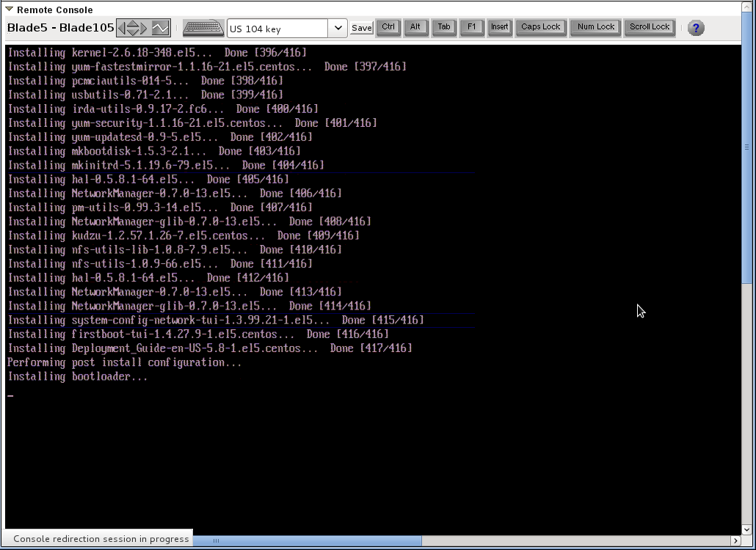The height and width of the screenshot is (550, 756).
Task: Click the yum-security install line
Action: pyautogui.click(x=192, y=122)
